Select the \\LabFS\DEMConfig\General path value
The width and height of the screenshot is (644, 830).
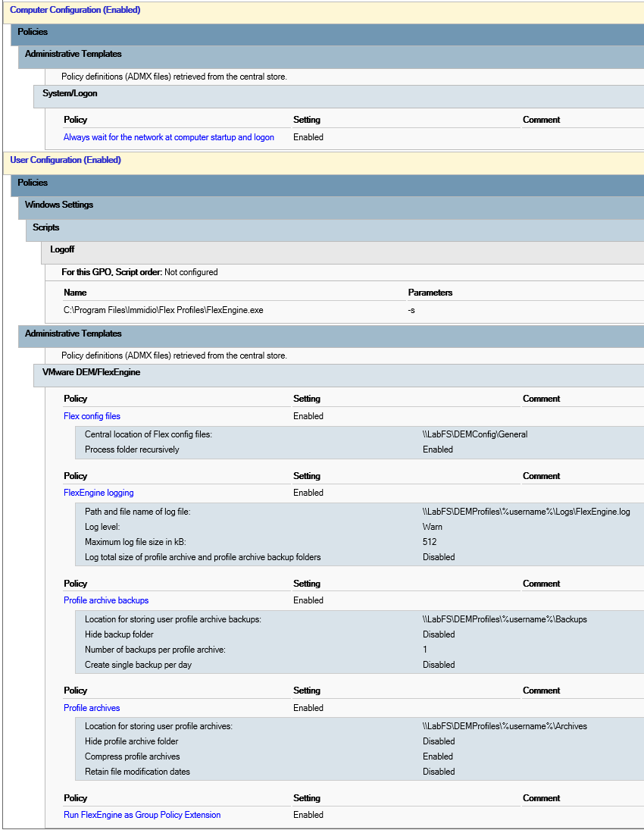[475, 435]
